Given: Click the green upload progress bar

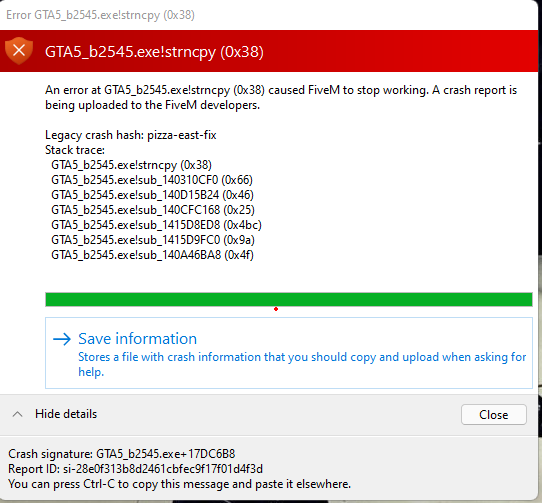Looking at the screenshot, I should pyautogui.click(x=289, y=299).
